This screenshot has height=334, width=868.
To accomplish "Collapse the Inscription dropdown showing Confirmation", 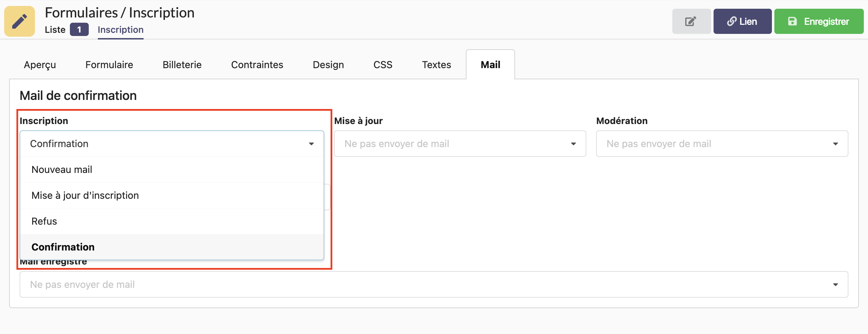I will 172,144.
